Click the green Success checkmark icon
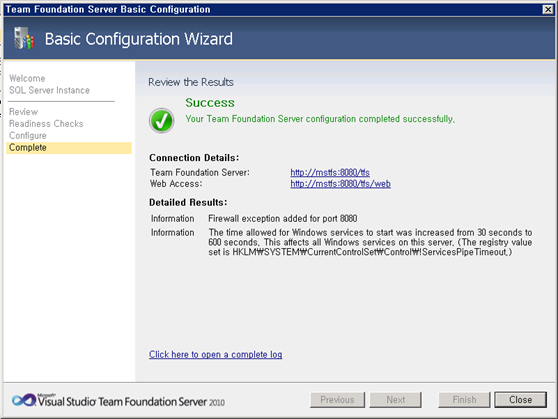Screen dimensions: 558x419 (x=162, y=121)
